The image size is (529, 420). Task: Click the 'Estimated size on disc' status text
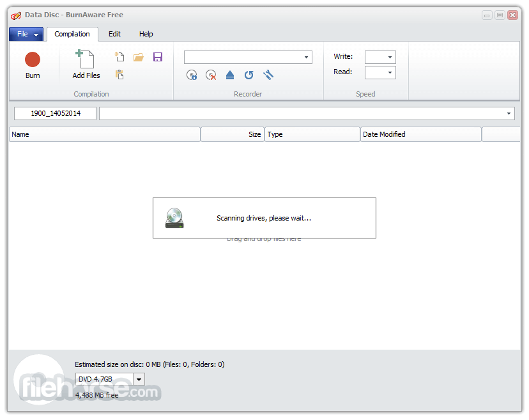click(x=149, y=364)
